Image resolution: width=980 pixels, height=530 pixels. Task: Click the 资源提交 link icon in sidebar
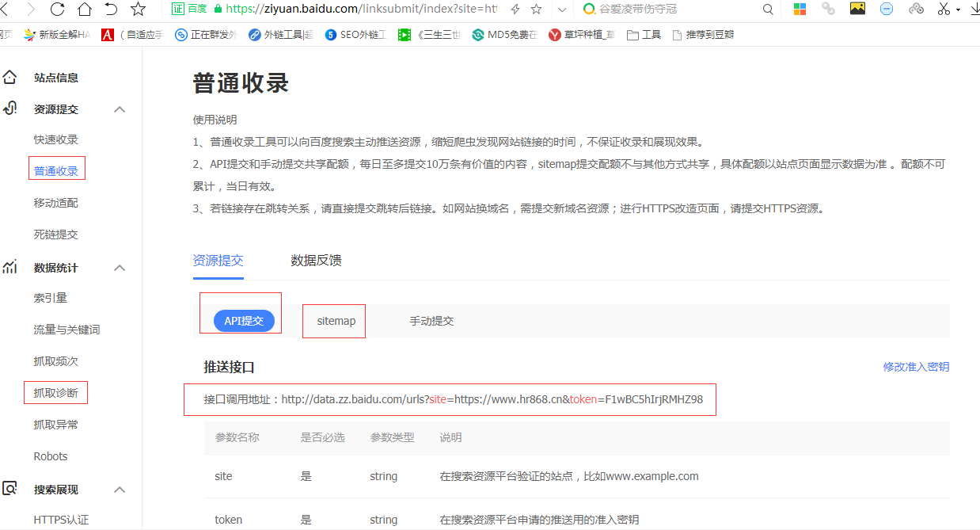click(x=9, y=109)
